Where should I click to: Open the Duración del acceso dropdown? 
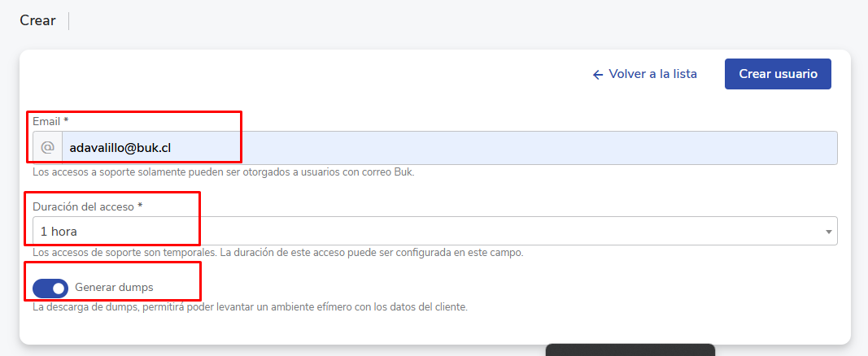[x=434, y=231]
